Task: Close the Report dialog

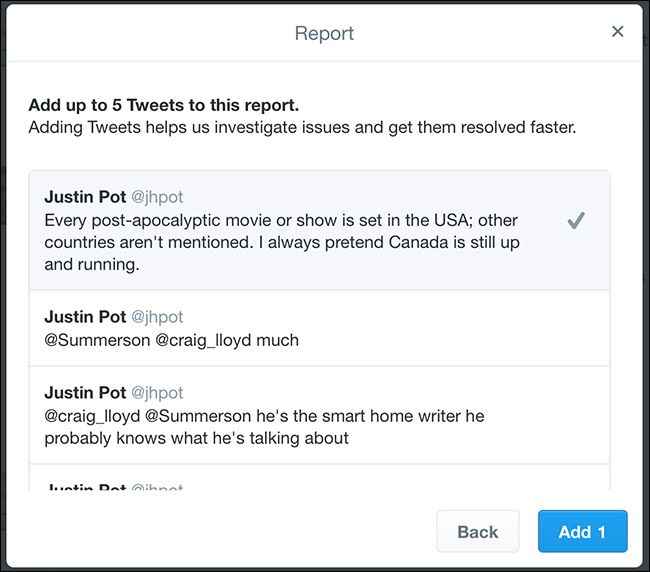Action: 617,32
